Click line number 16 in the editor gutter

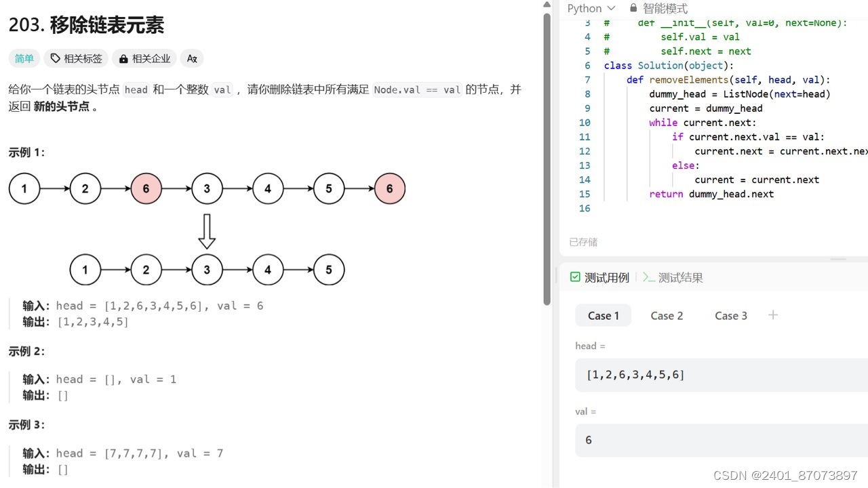pos(585,208)
